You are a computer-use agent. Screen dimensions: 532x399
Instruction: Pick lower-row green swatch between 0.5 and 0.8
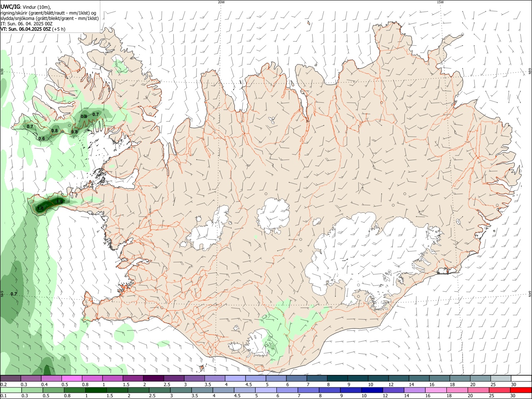53,390
